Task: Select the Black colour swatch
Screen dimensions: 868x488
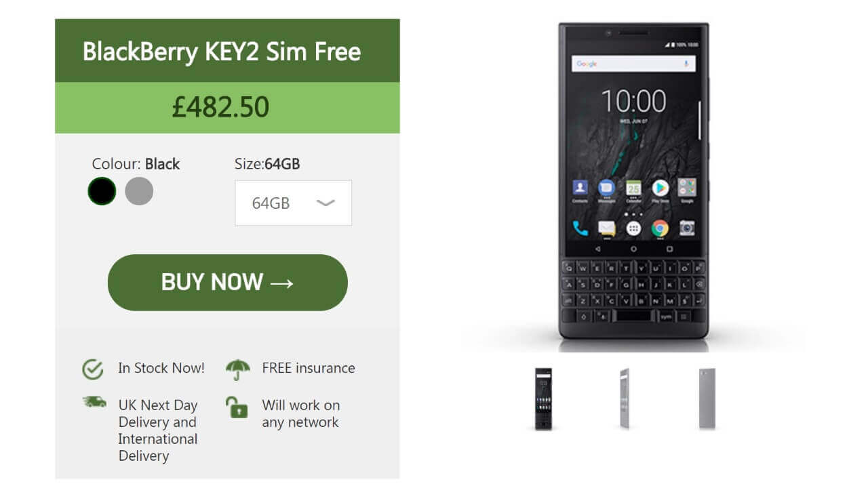Action: point(102,191)
